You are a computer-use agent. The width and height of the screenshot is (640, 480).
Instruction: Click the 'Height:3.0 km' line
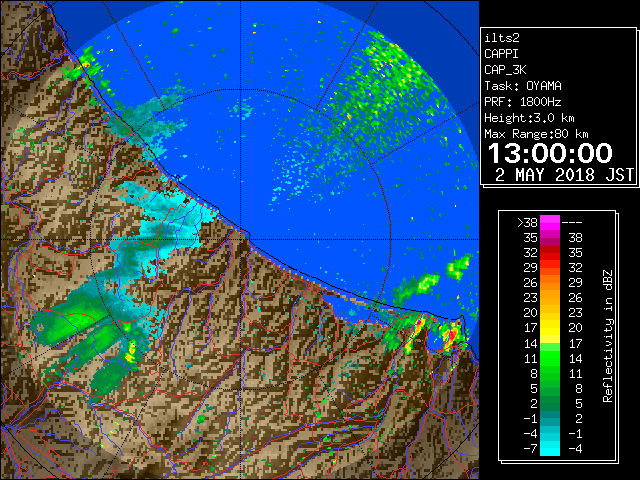point(529,118)
